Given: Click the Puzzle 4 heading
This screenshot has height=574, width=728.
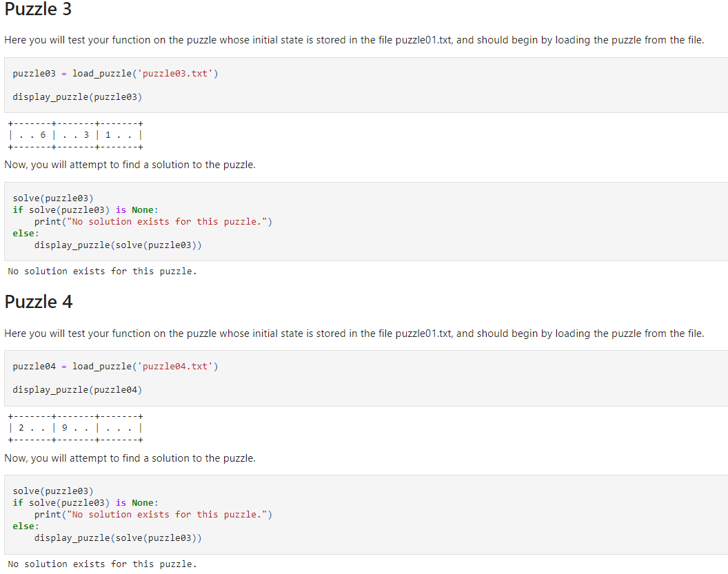Looking at the screenshot, I should click(x=38, y=302).
